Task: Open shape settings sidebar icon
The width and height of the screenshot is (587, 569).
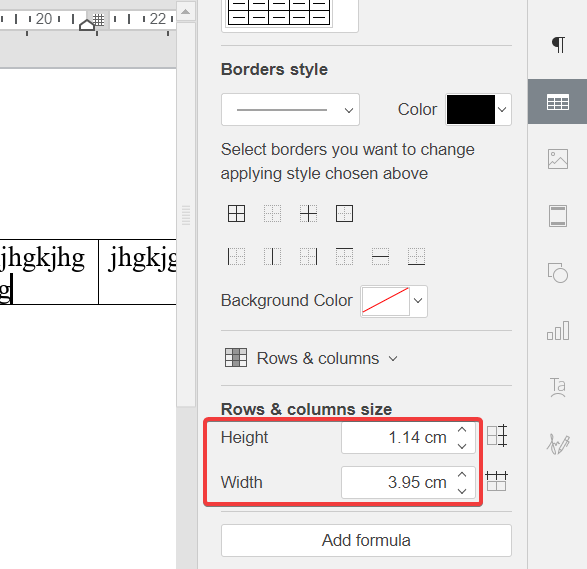Action: click(558, 273)
